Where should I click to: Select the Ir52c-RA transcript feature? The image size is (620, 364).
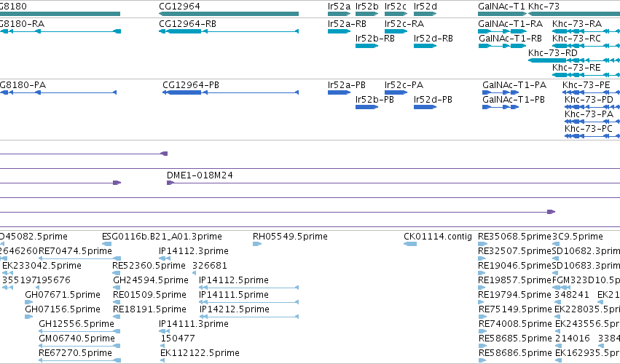click(x=396, y=31)
